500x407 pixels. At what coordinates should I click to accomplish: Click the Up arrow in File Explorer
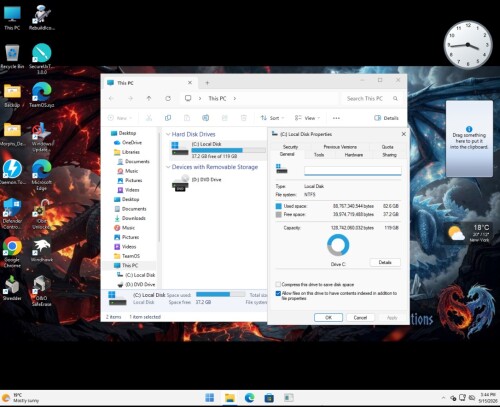point(149,98)
